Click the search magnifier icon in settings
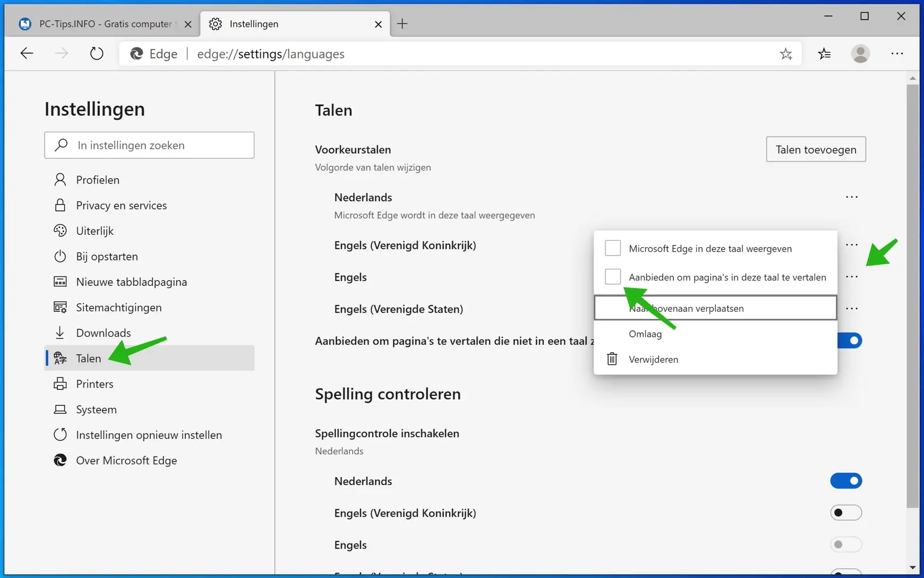Viewport: 924px width, 578px height. 62,145
